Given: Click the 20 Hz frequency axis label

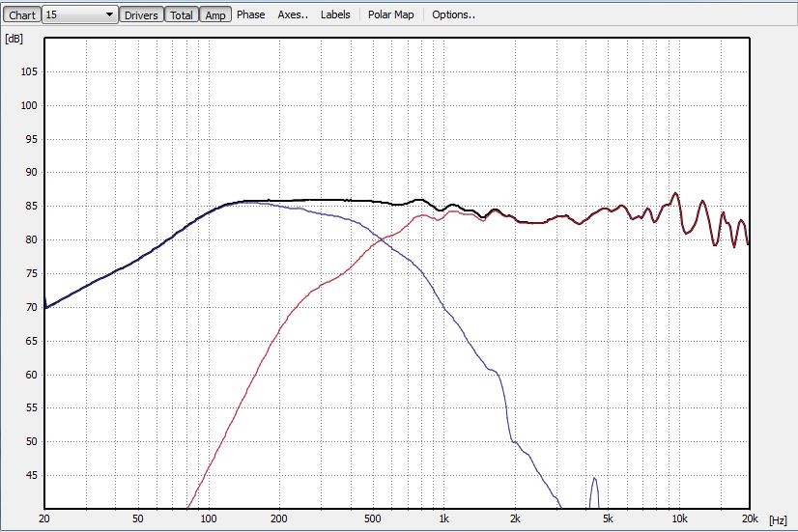Looking at the screenshot, I should point(44,519).
